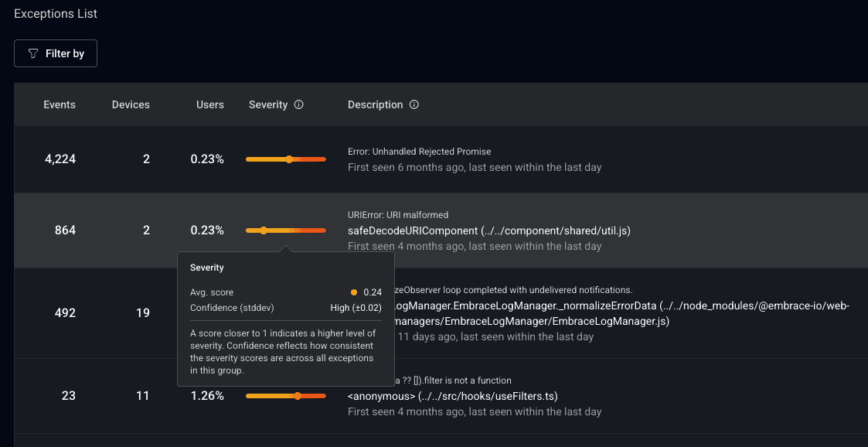Click the orange avg. score dot in tooltip
The width and height of the screenshot is (868, 447).
click(354, 292)
